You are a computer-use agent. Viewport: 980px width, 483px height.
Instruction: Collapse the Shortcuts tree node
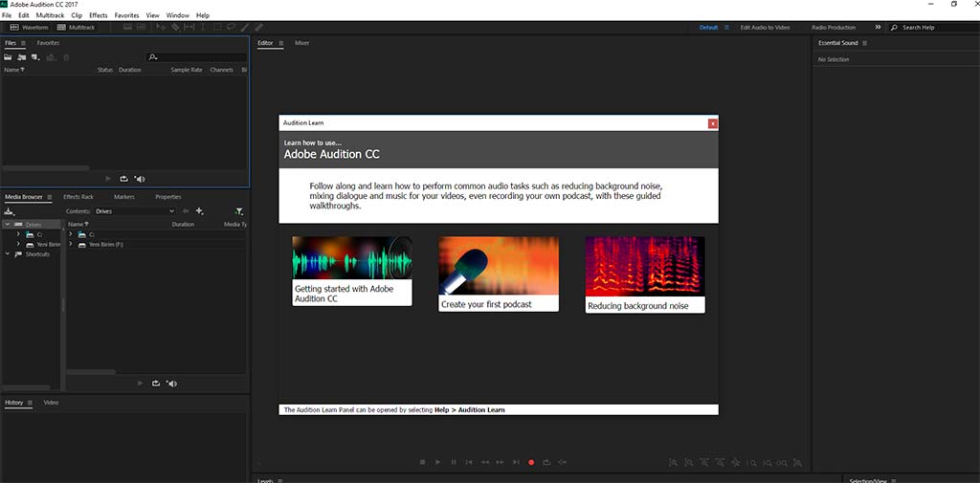point(7,254)
